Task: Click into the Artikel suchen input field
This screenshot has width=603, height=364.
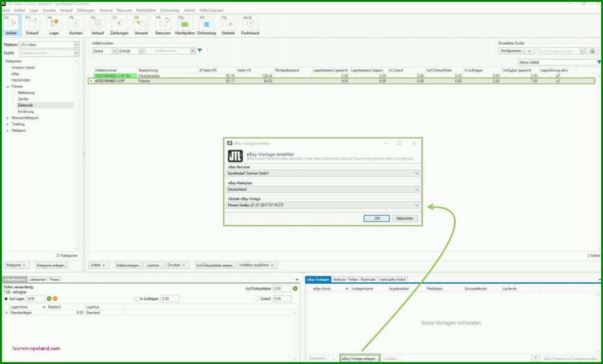Action: pos(168,51)
